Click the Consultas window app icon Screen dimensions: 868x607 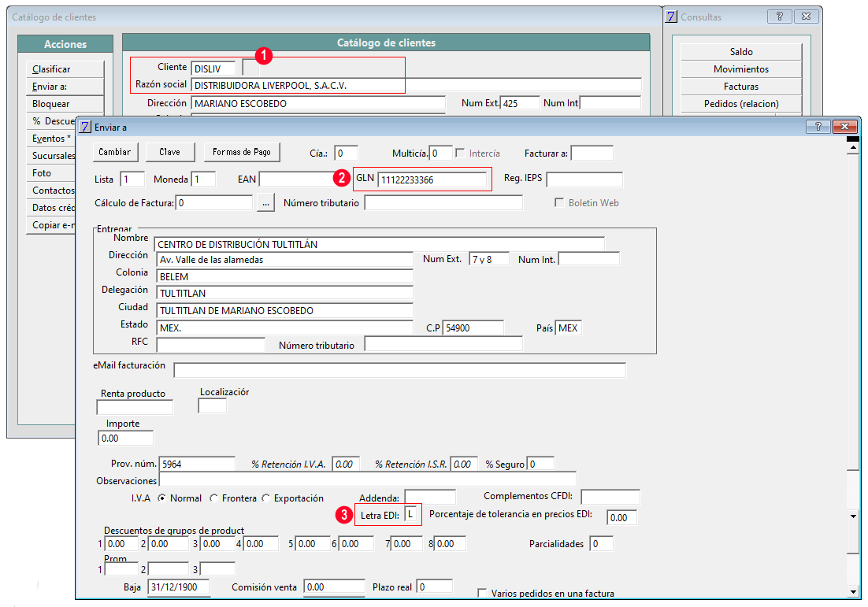671,17
